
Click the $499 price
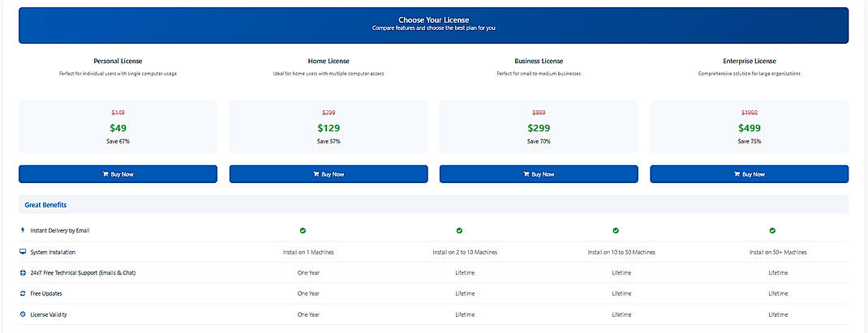[x=749, y=128]
